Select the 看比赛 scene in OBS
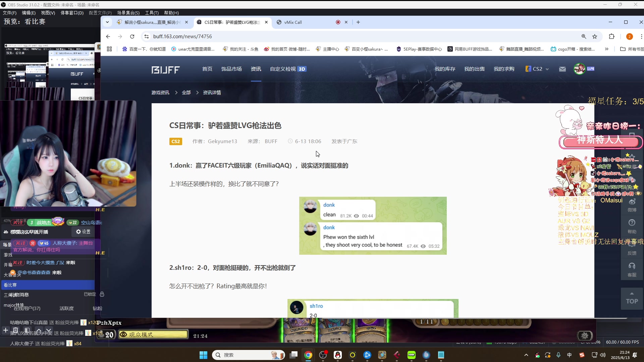 (x=47, y=285)
